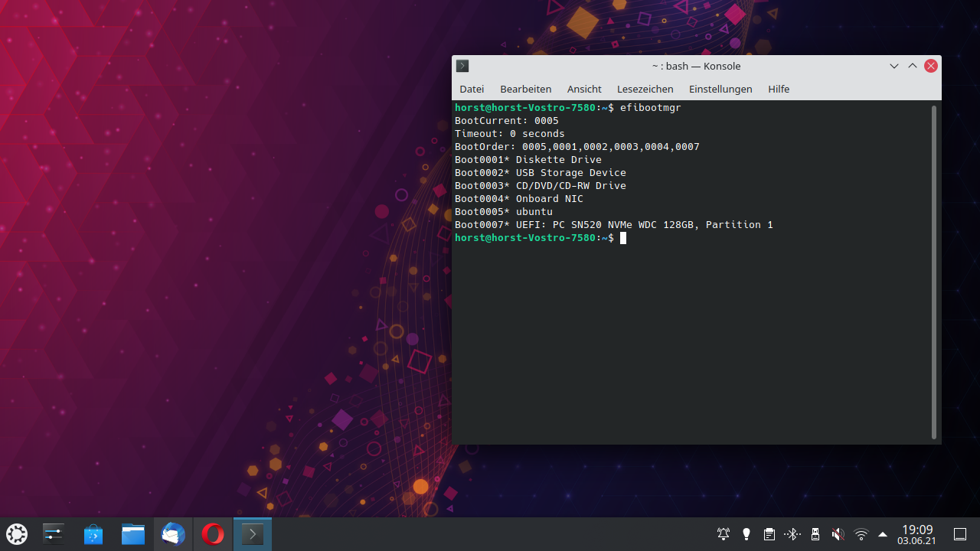Open the Einstellungen menu
Screen dimensions: 980x551
click(720, 89)
